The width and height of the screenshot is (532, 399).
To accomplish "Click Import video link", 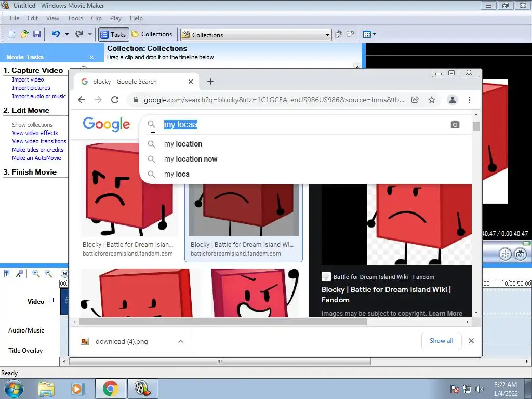I will [x=28, y=79].
